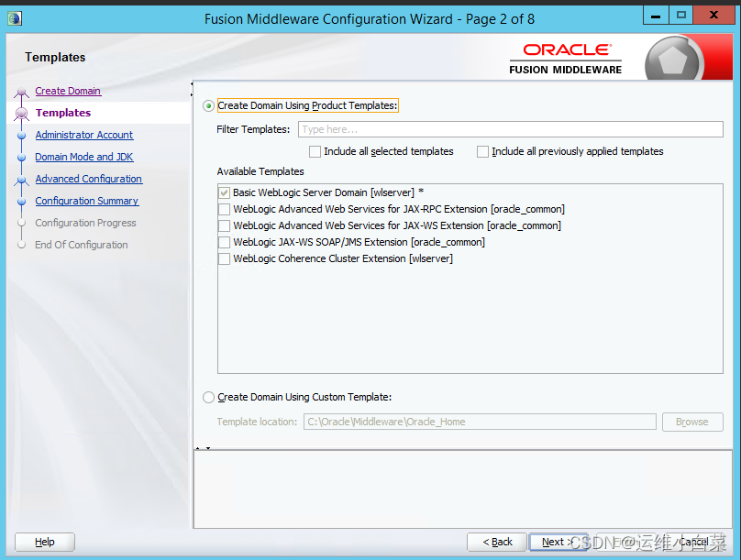
Task: Click the Template location path field
Action: click(480, 422)
